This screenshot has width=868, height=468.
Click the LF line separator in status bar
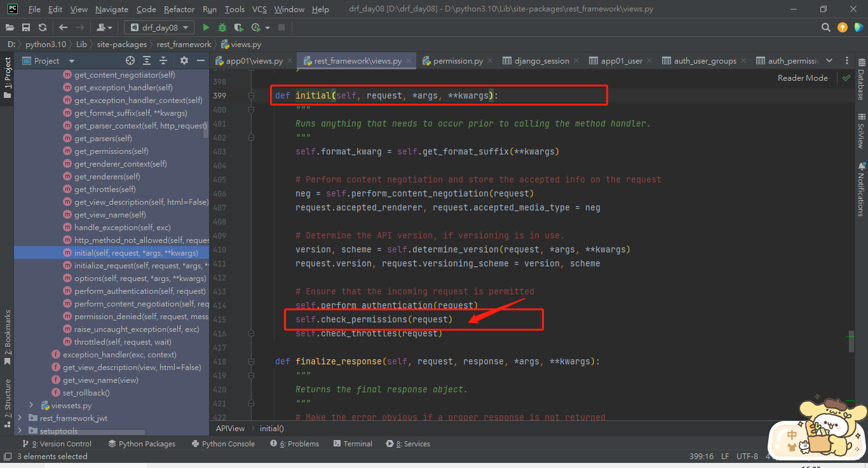(x=725, y=456)
